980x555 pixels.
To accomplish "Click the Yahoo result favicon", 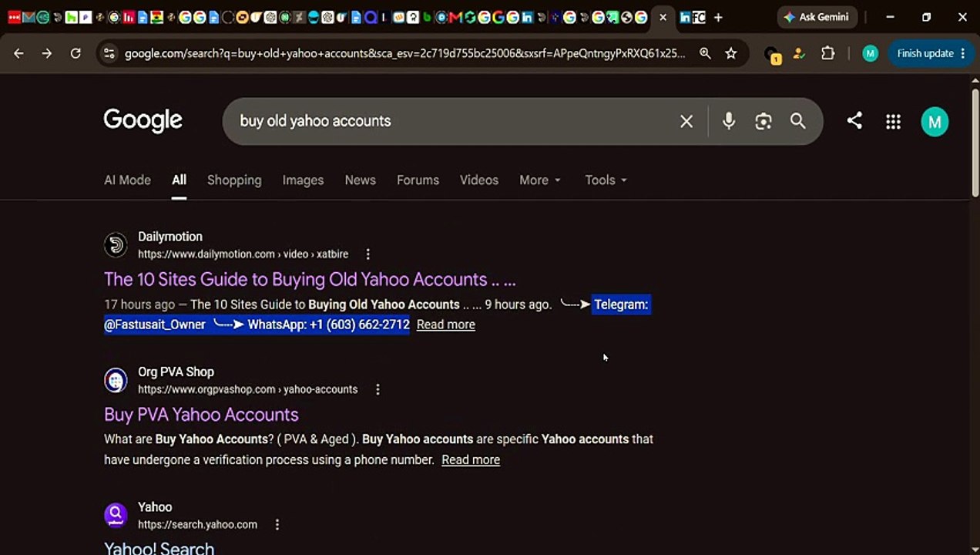I will coord(116,515).
